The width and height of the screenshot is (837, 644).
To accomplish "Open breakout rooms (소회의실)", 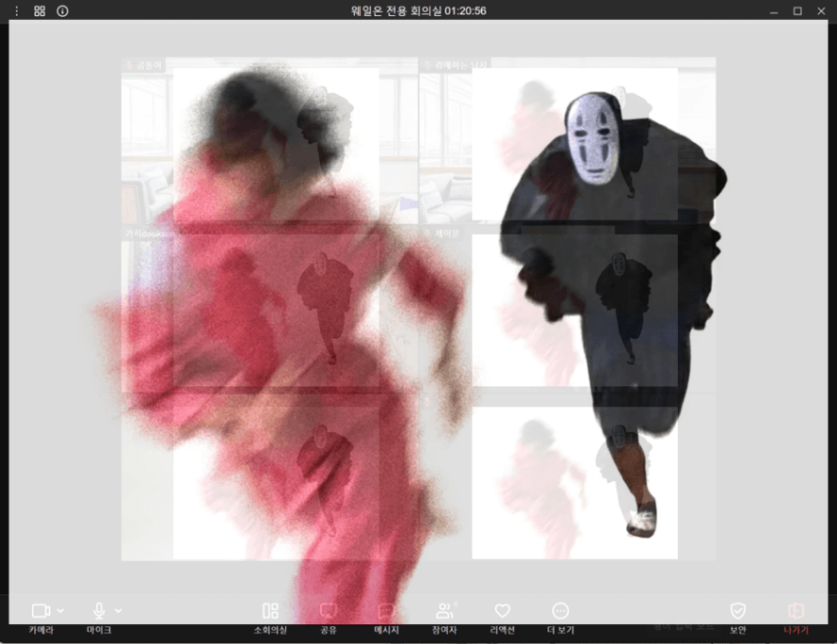I will point(270,618).
